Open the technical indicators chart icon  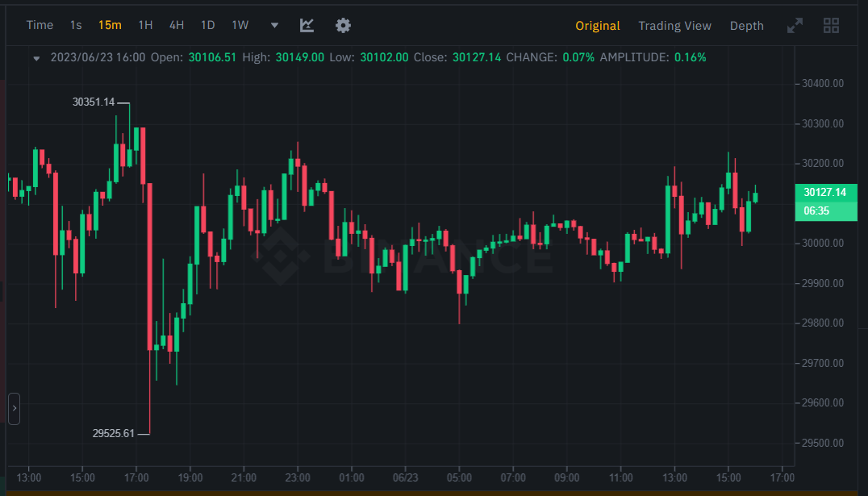coord(307,26)
